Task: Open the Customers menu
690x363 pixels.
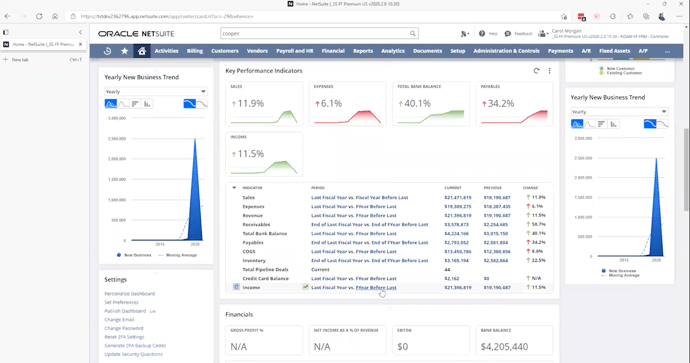Action: pyautogui.click(x=224, y=51)
